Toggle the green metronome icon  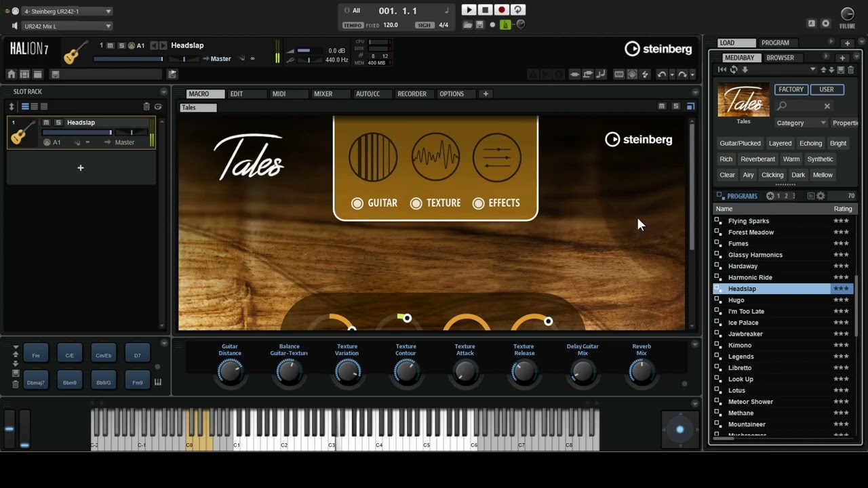[505, 25]
